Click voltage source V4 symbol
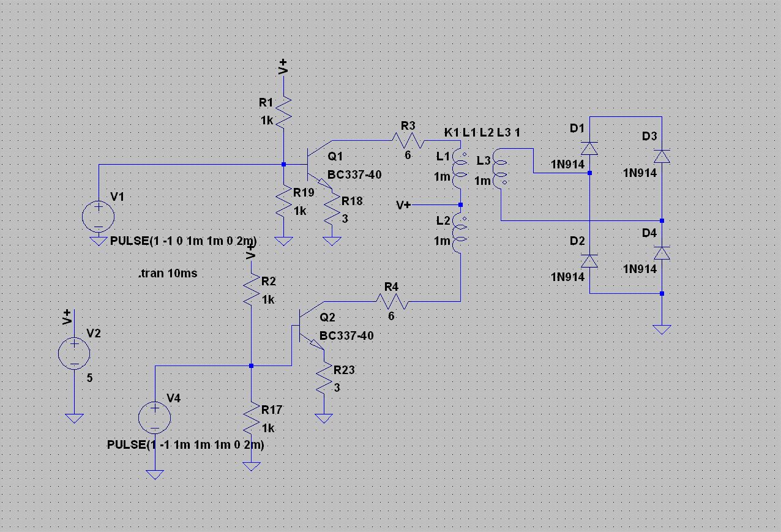Image resolution: width=781 pixels, height=532 pixels. pyautogui.click(x=155, y=419)
